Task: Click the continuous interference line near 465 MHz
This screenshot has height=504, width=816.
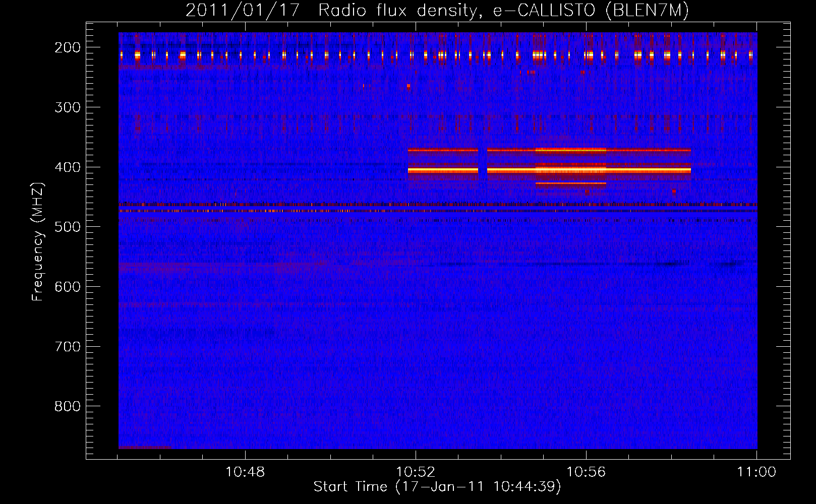Action: coord(438,205)
